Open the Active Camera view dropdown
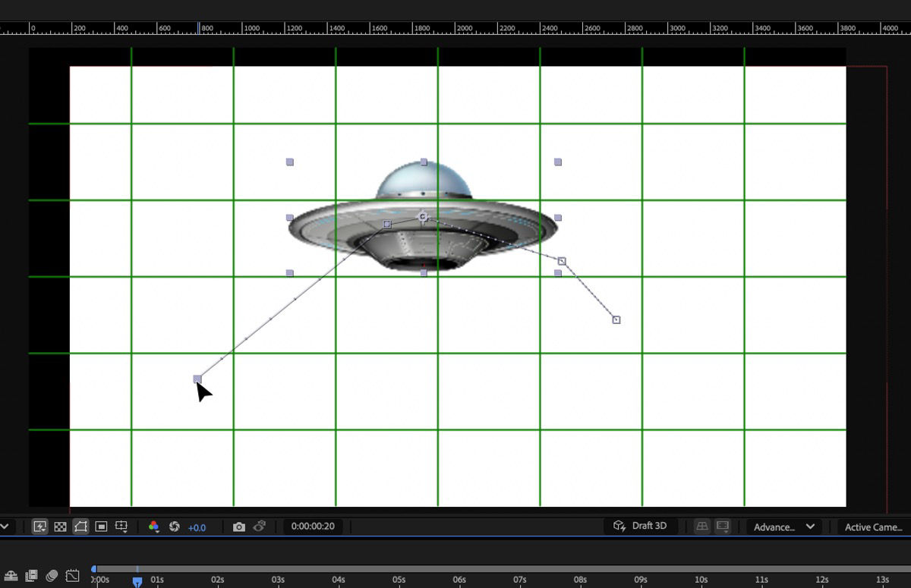The image size is (911, 588). (x=873, y=526)
